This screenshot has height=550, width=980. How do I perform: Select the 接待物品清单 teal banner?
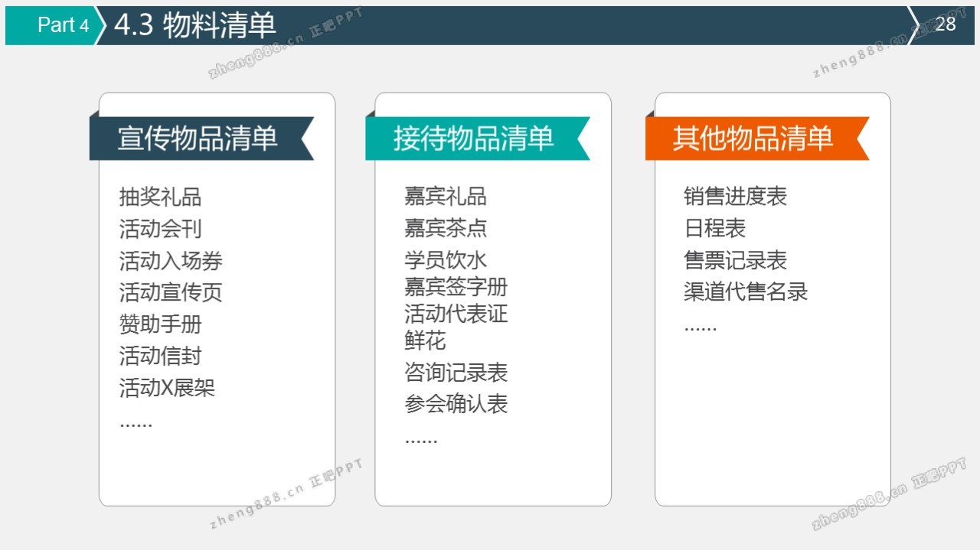click(x=473, y=138)
